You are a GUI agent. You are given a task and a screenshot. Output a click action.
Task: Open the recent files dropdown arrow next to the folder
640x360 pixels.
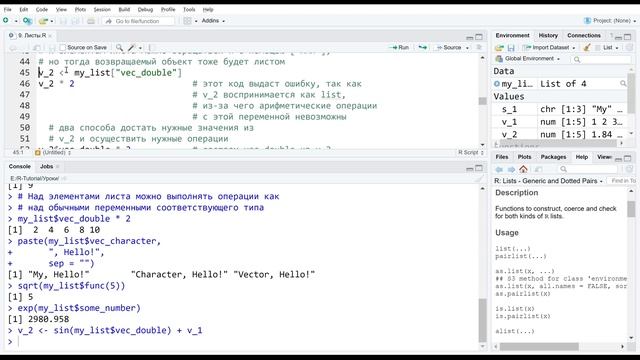(x=51, y=21)
